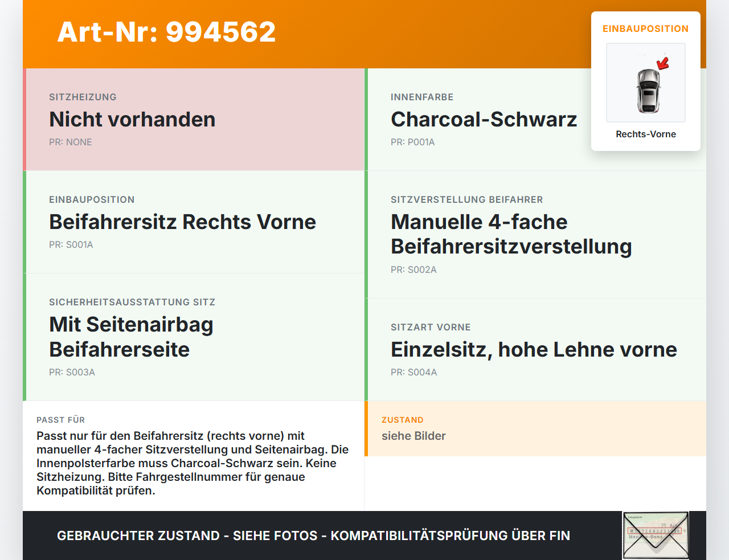The height and width of the screenshot is (560, 729).
Task: Click 'PR: S002A' code
Action: click(413, 269)
